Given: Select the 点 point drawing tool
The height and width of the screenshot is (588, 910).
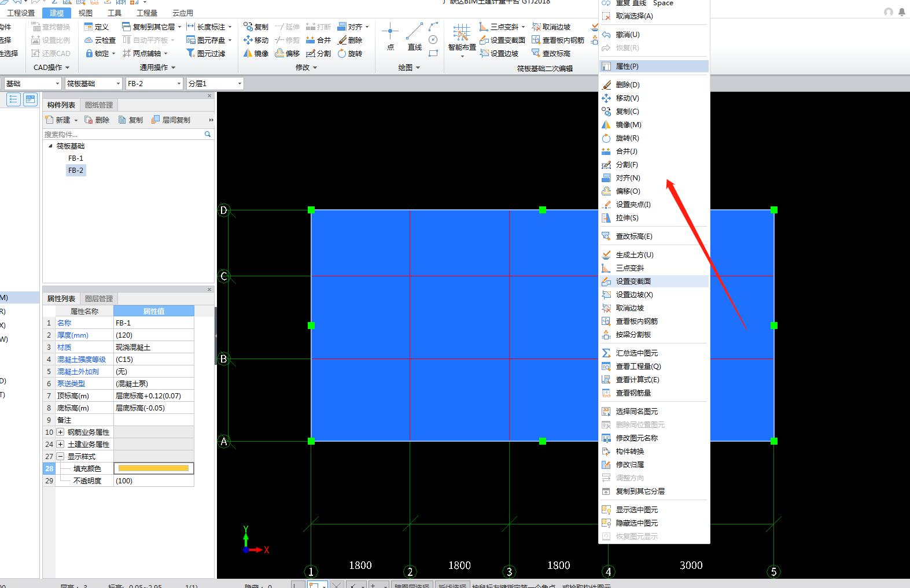Looking at the screenshot, I should tap(390, 37).
